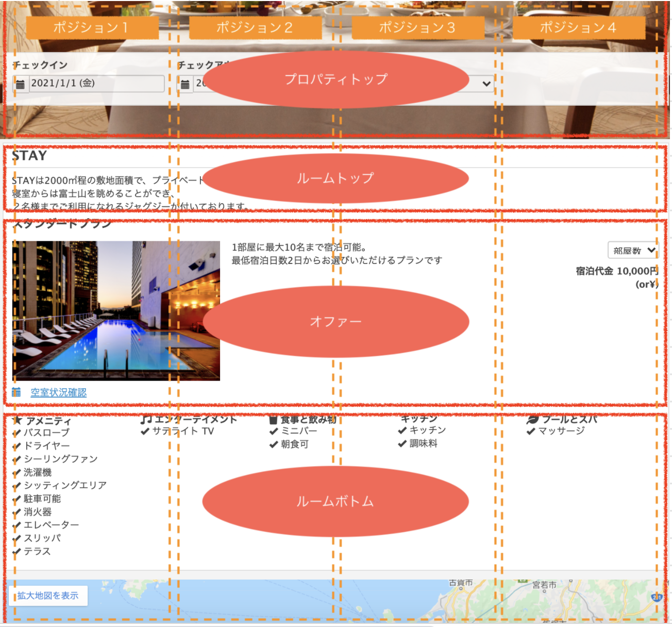Select the ポジション4 orange label
The height and width of the screenshot is (627, 672).
point(578,28)
